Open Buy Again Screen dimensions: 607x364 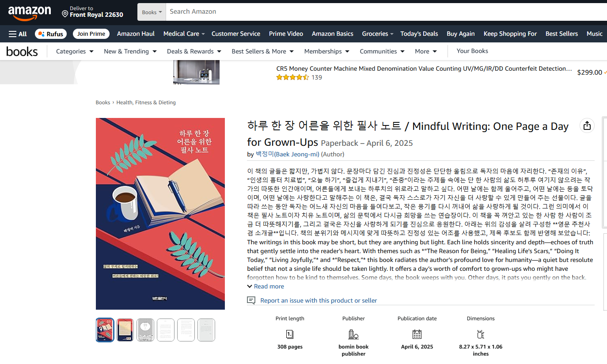(461, 34)
